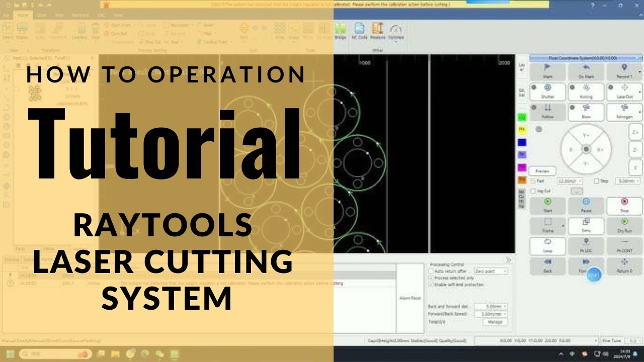Open the Zero point dropdown
Viewport: 644px width, 362px height.
[x=491, y=271]
